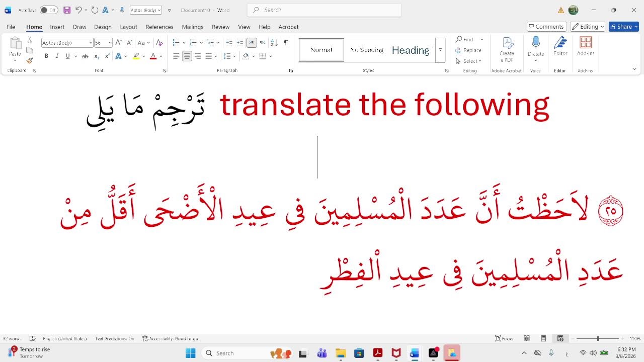Open the red font color picker arrow

160,56
